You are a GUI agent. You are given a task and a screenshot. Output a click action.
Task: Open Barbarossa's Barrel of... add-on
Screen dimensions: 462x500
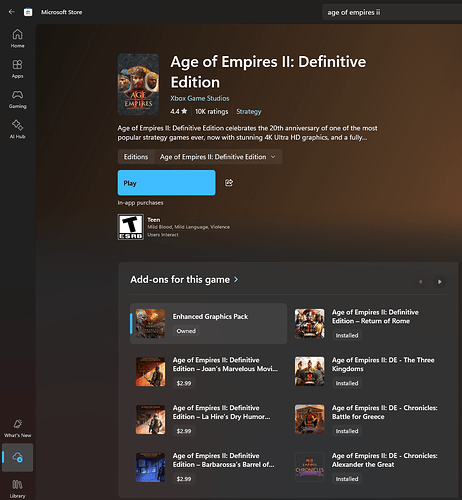[x=208, y=467]
